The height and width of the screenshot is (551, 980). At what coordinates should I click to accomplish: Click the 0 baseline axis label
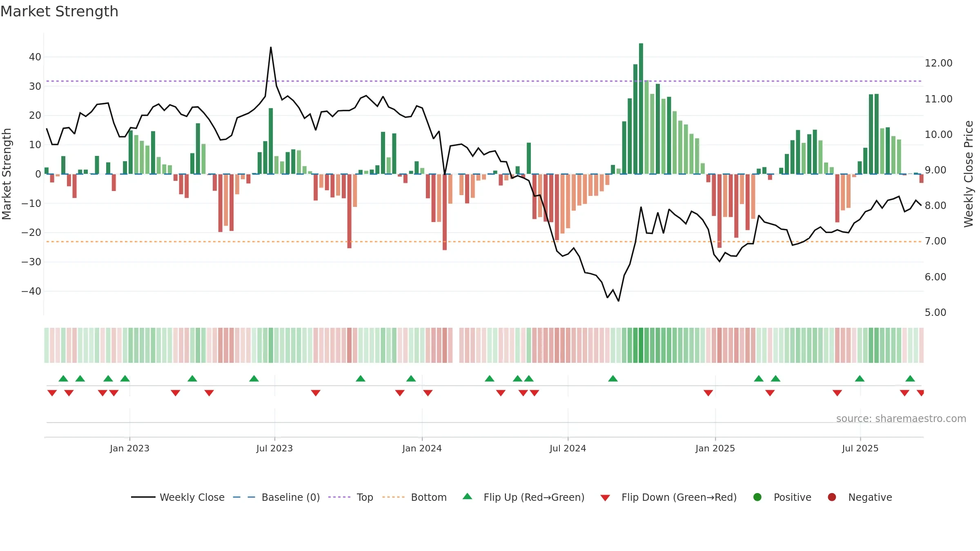tap(38, 174)
